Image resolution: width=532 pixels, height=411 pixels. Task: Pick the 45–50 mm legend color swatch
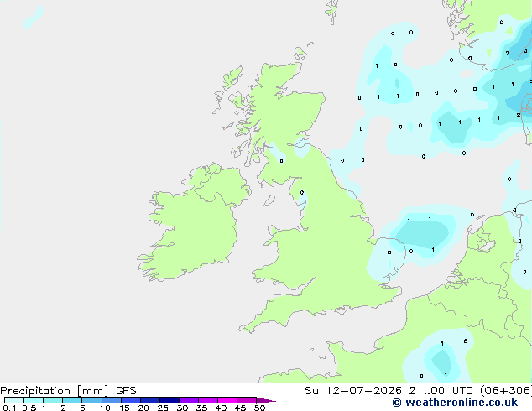(x=247, y=400)
